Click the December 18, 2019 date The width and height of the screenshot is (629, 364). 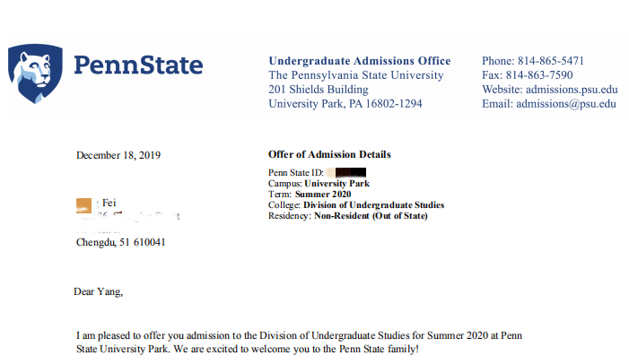(118, 155)
